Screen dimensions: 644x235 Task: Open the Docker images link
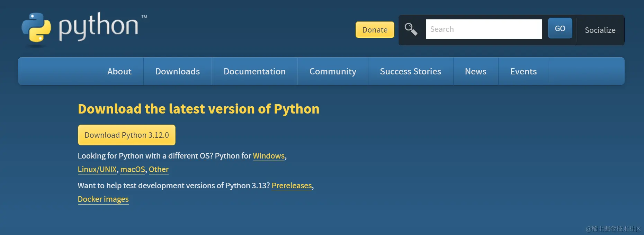[x=103, y=199]
